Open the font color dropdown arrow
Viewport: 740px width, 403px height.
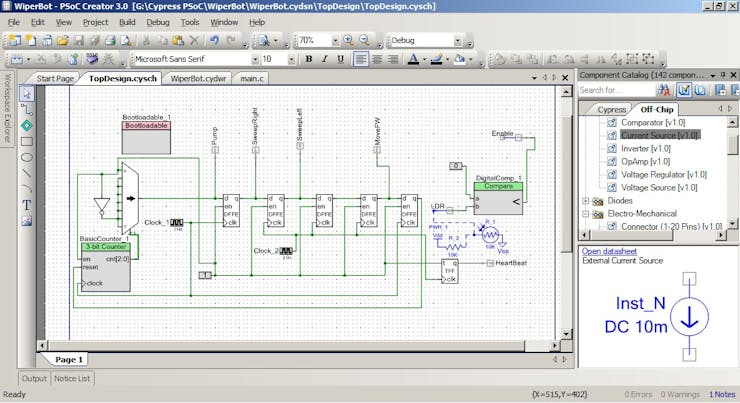coord(424,59)
